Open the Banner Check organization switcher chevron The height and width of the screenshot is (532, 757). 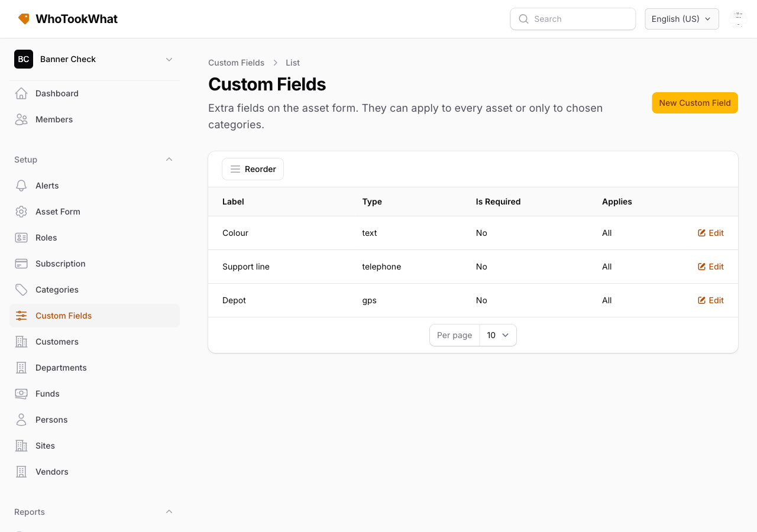169,59
